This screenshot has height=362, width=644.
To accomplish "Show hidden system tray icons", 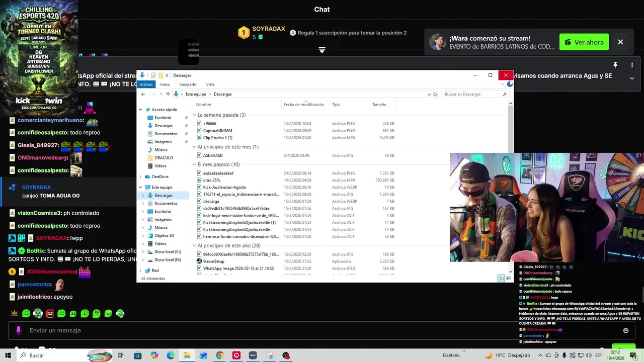I will pyautogui.click(x=540, y=355).
